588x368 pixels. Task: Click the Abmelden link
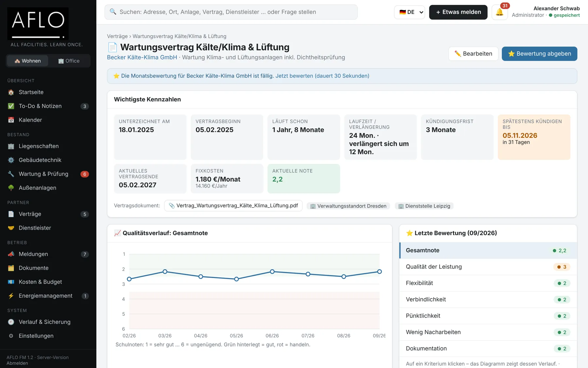(x=17, y=363)
